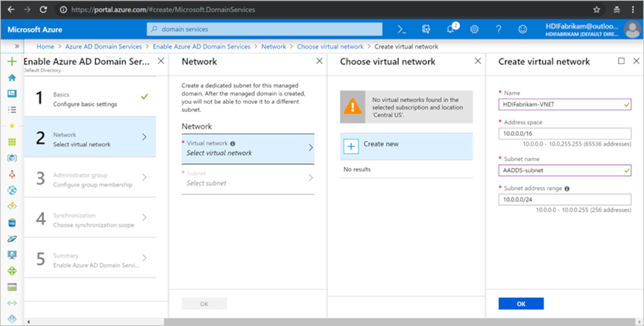Click the Subnet address range info icon

pos(567,189)
